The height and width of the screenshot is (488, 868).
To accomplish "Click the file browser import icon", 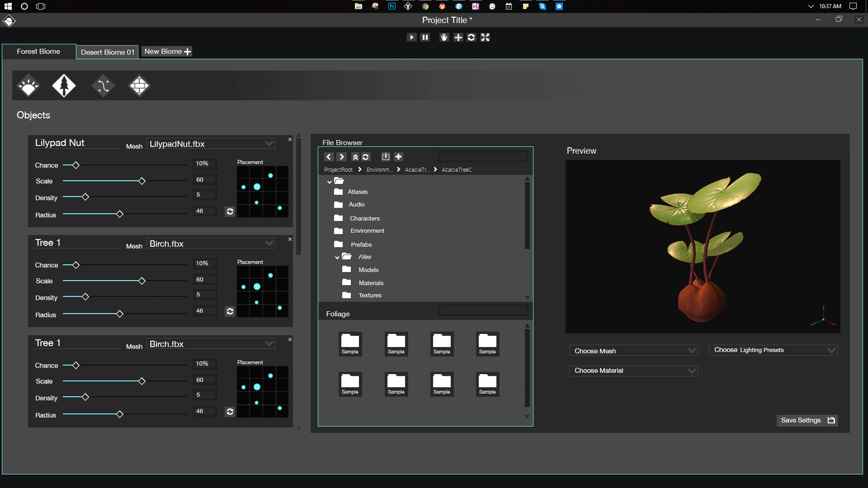I will [x=386, y=157].
